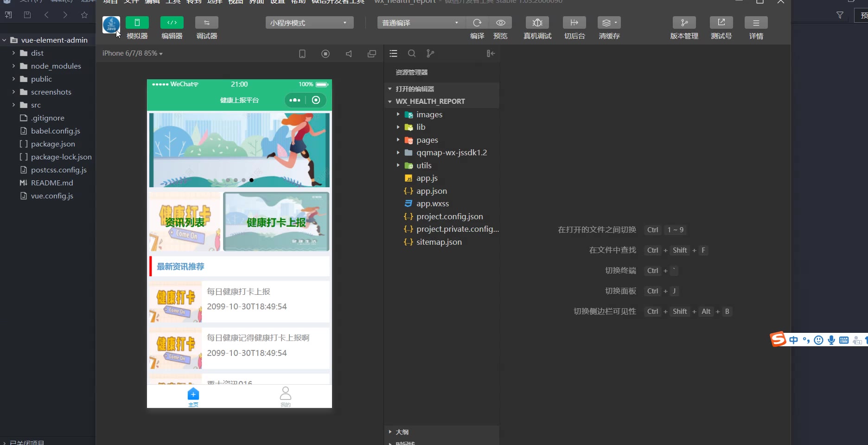Screen dimensions: 868x445
Task: Open the 普通编译 compile mode dropdown
Action: point(421,23)
